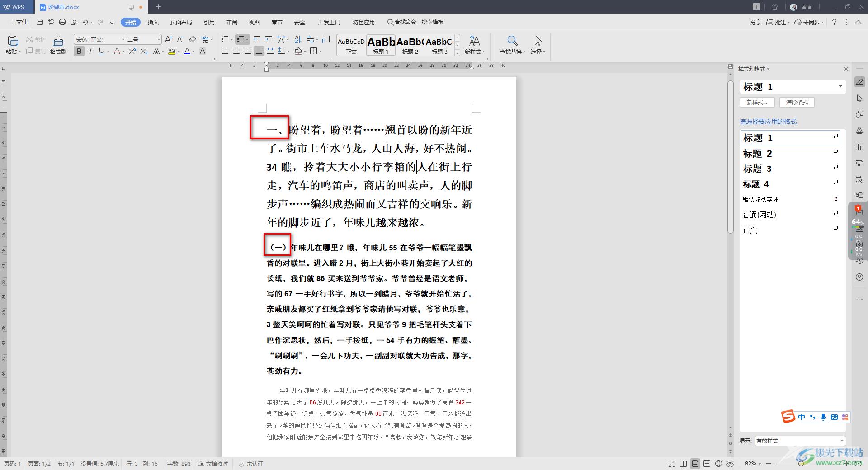Apply superscript formatting

[132, 51]
